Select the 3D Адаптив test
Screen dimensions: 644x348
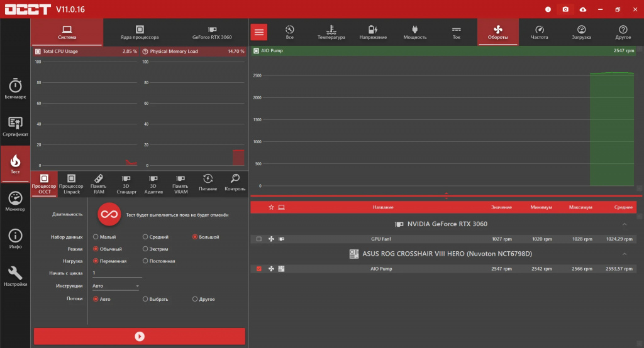(x=153, y=184)
